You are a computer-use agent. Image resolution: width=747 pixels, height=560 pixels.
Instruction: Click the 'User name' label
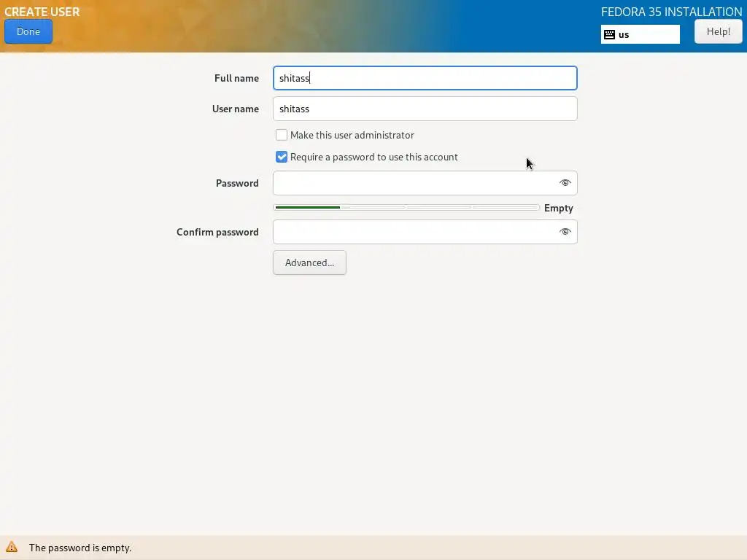tap(236, 109)
